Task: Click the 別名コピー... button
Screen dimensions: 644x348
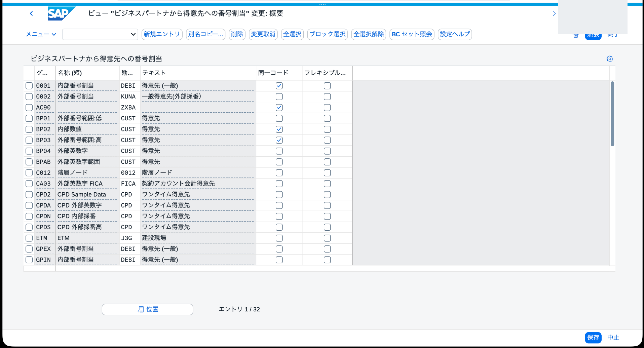Action: click(205, 34)
